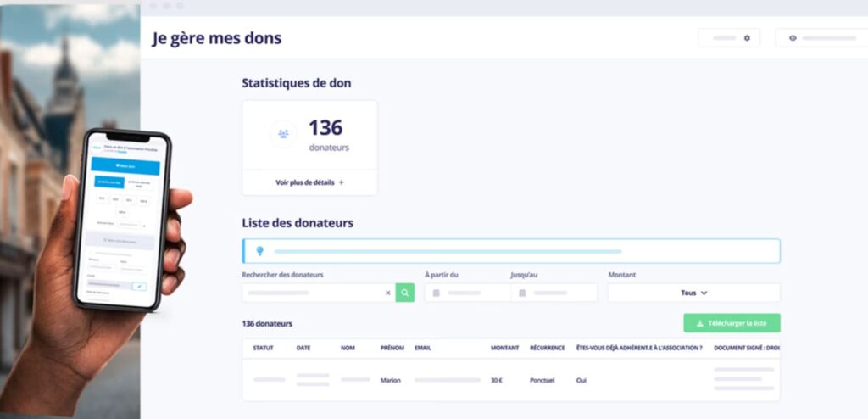Click 'Télécharger la liste' button
The height and width of the screenshot is (419, 868).
(732, 323)
